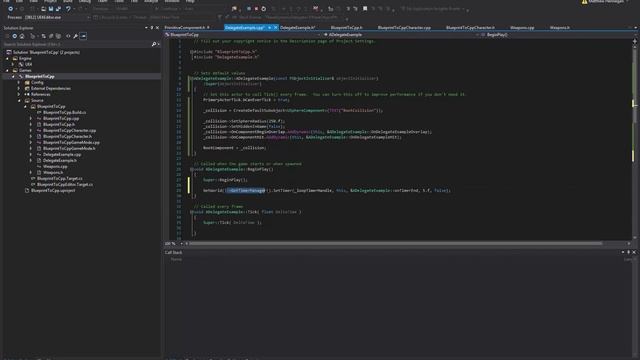
Task: Click Collapse All in Solution Explorer toolbar
Action: pos(51,36)
